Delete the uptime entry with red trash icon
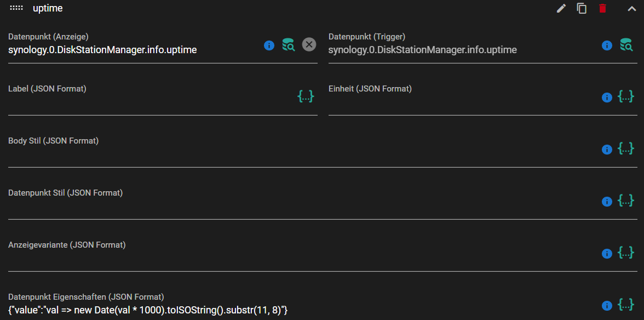The width and height of the screenshot is (644, 320). click(602, 8)
